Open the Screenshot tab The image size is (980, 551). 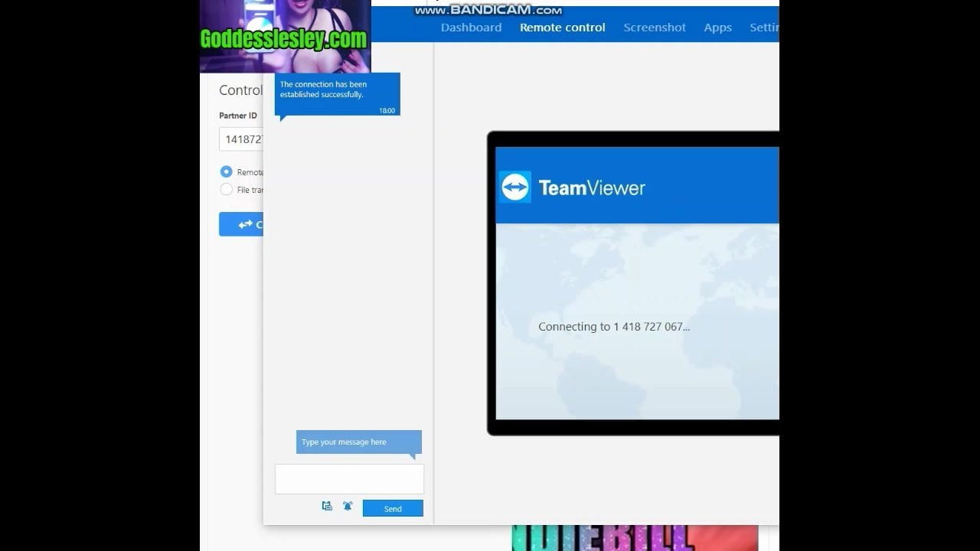pos(655,28)
